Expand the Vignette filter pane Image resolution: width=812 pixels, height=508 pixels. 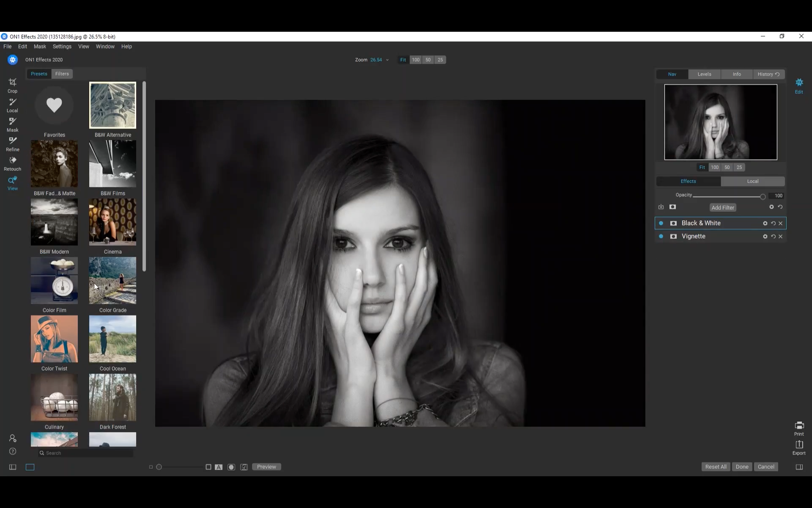[693, 236]
